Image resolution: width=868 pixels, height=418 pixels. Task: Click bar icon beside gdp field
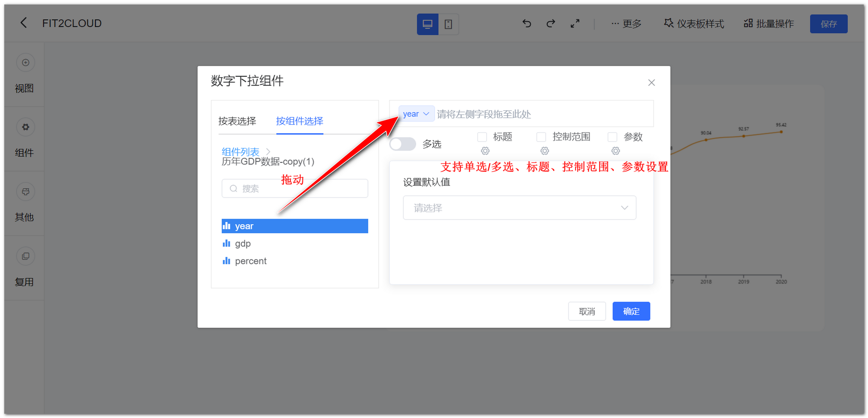pyautogui.click(x=226, y=243)
